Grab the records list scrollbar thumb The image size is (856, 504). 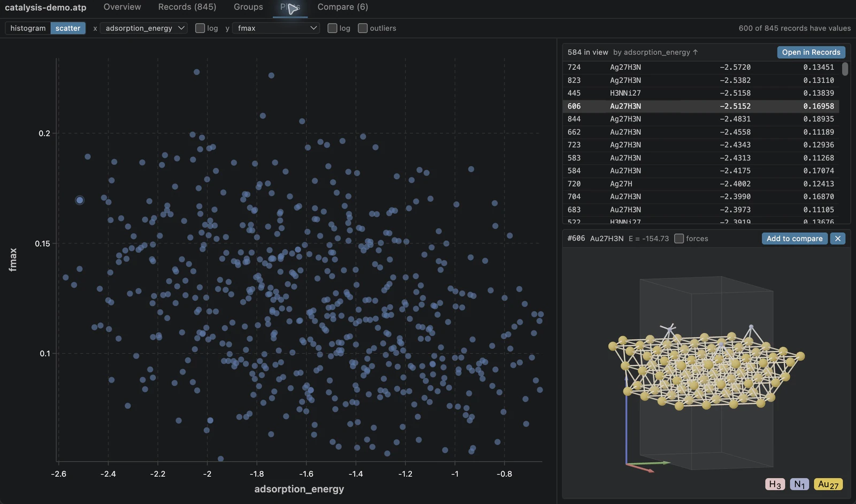click(x=845, y=69)
